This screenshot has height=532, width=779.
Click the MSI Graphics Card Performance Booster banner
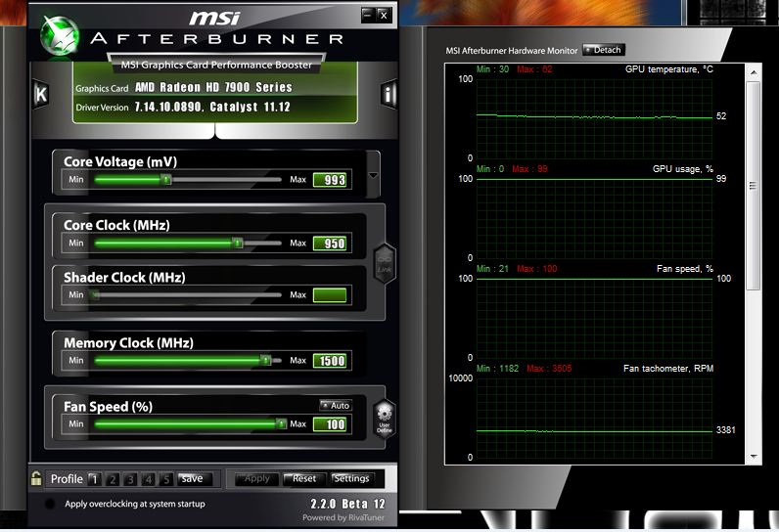pos(216,65)
